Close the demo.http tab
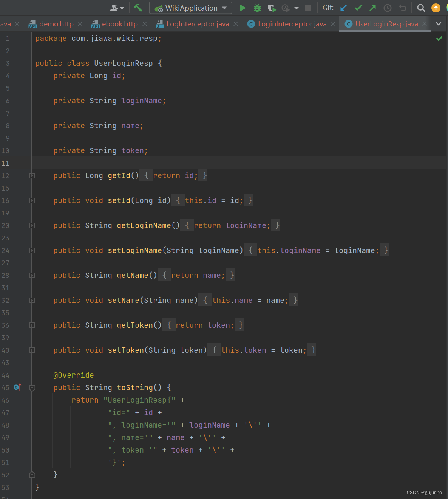Image resolution: width=448 pixels, height=499 pixels. 80,24
